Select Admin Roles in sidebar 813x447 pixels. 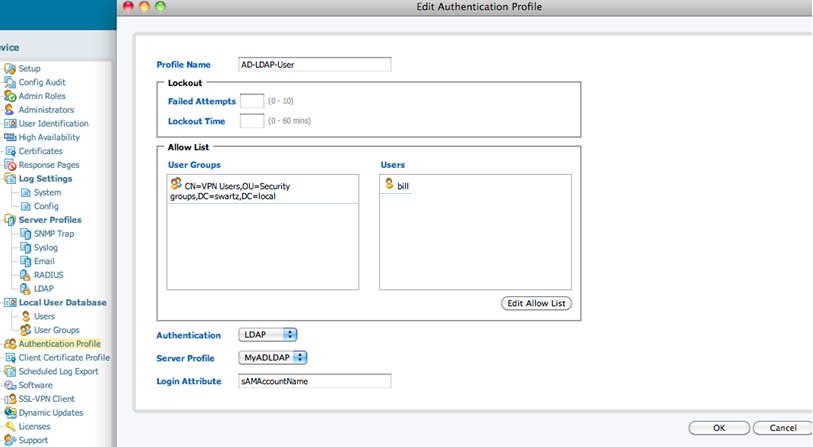tap(42, 96)
